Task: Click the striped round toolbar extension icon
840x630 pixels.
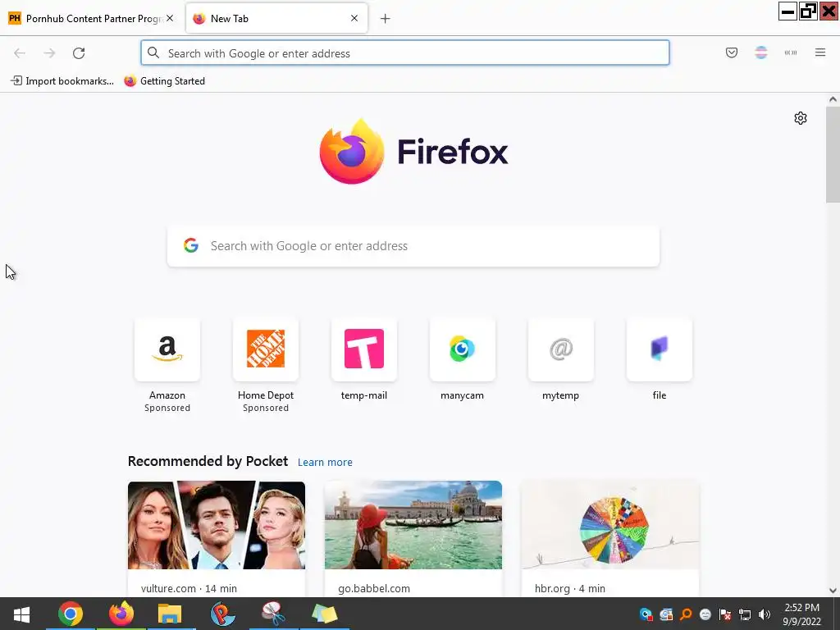Action: tap(760, 52)
